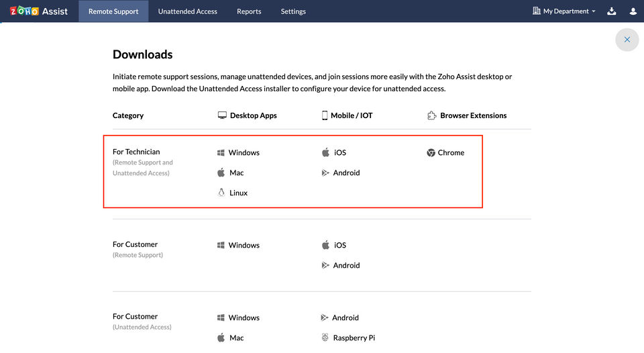Open the downloads icon in header
This screenshot has width=644, height=353.
pos(611,11)
